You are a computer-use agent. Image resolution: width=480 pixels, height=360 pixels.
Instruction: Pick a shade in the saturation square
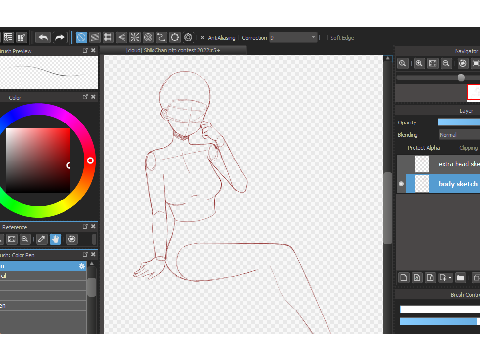click(38, 160)
